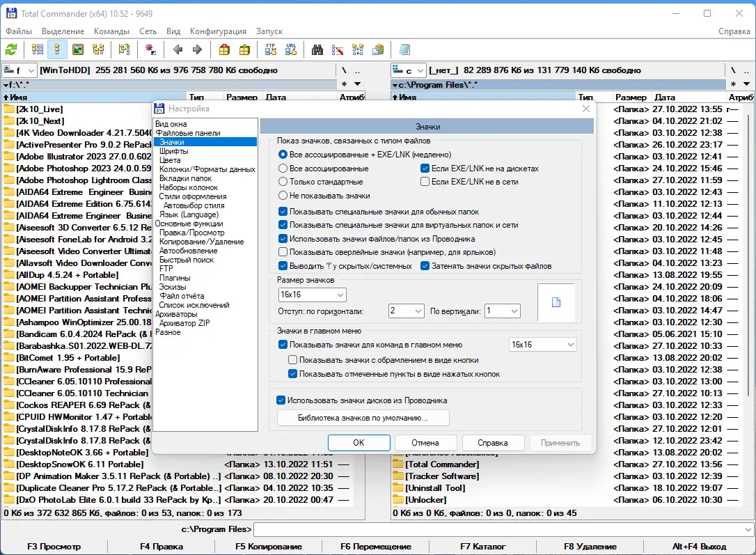The width and height of the screenshot is (756, 555).
Task: Click the invert selection toolbar icon
Action: (x=125, y=49)
